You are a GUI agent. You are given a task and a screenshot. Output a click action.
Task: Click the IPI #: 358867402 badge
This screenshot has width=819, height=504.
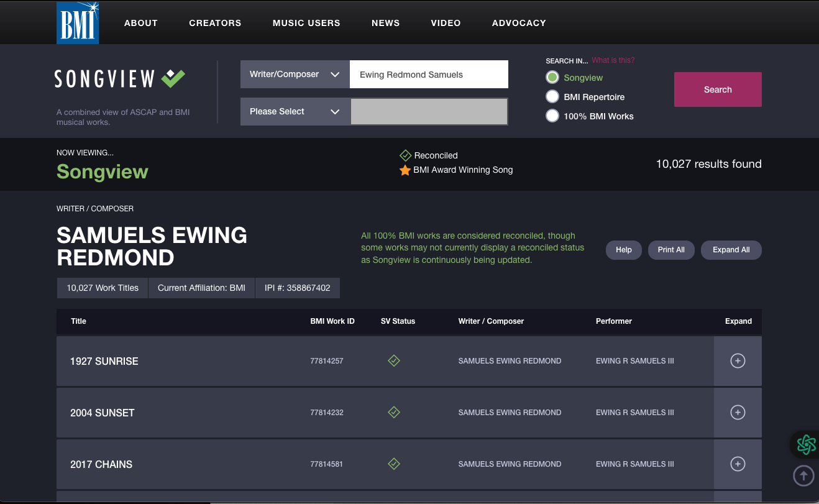pos(298,288)
